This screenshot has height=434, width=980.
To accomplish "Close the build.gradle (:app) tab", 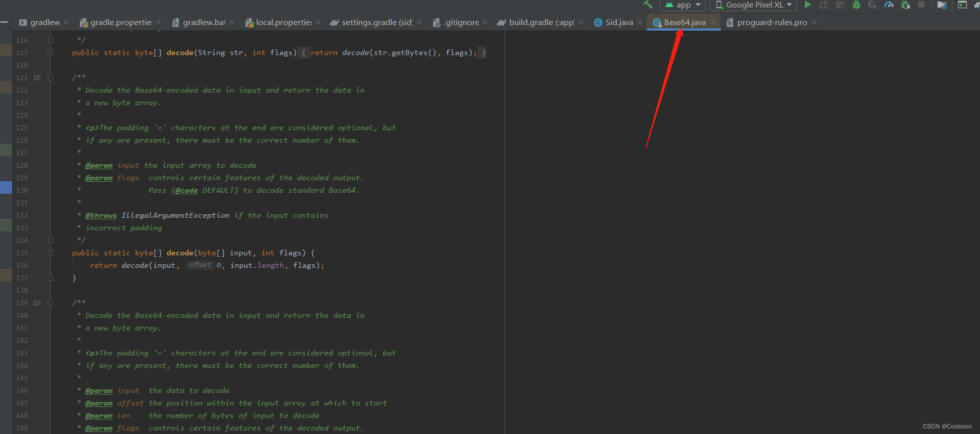I will (x=581, y=22).
